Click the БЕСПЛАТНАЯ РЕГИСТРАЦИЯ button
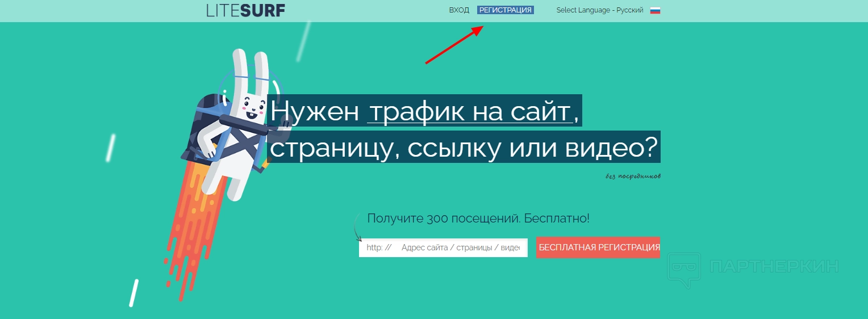868x319 pixels. click(x=598, y=247)
